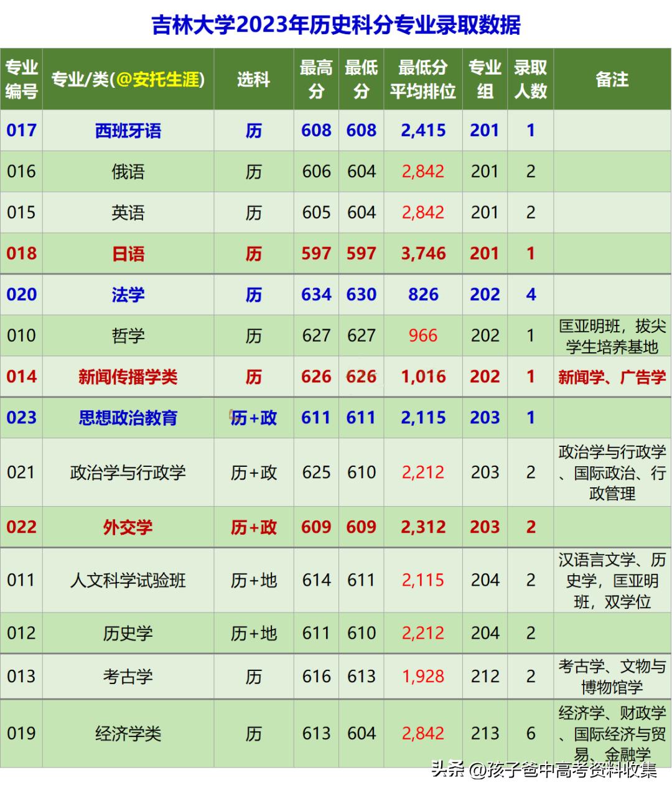The width and height of the screenshot is (672, 793).
Task: Select the 哲学 major cell
Action: click(128, 336)
